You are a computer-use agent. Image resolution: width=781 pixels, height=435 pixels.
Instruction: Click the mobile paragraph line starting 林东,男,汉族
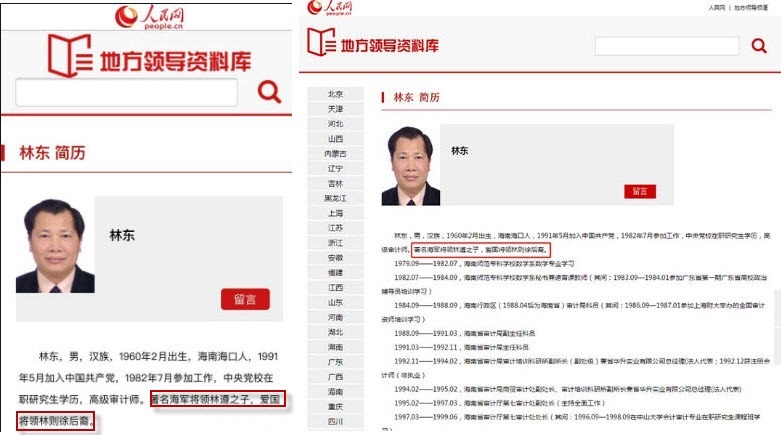pyautogui.click(x=158, y=356)
